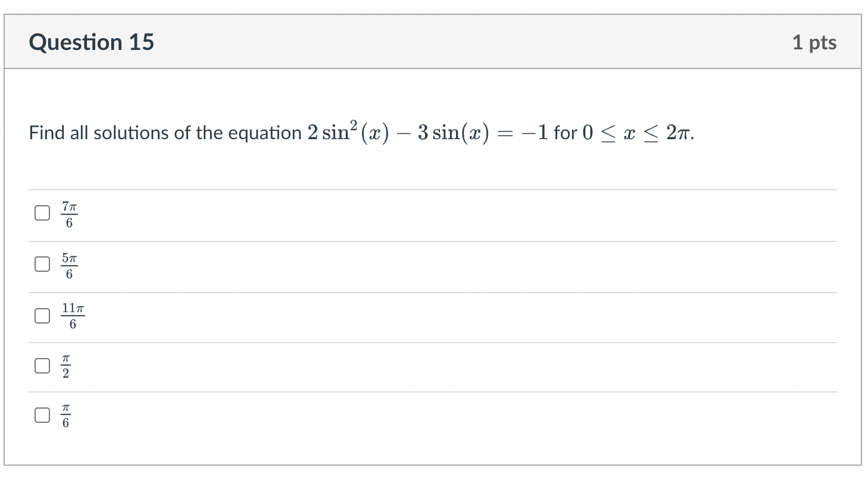
Task: Click the 5π/6 fraction label
Action: point(69,265)
